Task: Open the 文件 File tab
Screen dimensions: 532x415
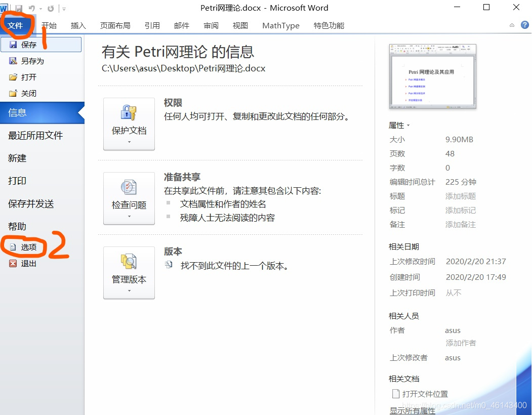Action: coord(15,25)
